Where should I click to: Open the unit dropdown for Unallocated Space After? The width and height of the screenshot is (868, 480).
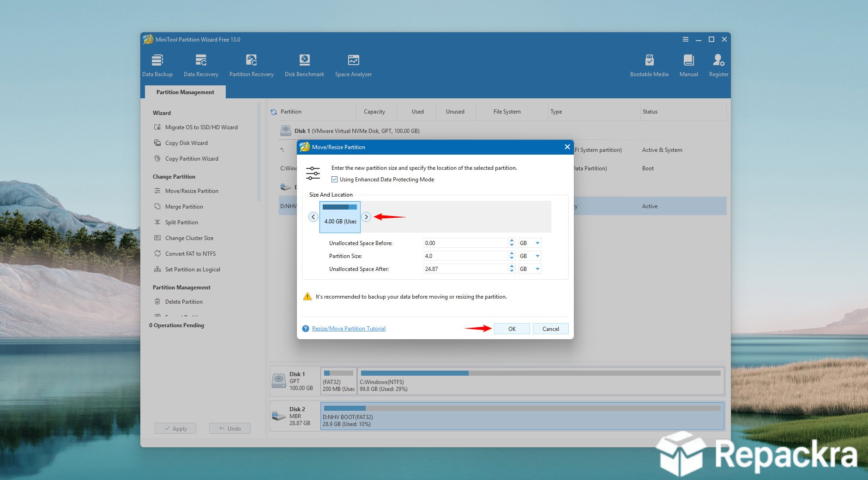pyautogui.click(x=537, y=269)
